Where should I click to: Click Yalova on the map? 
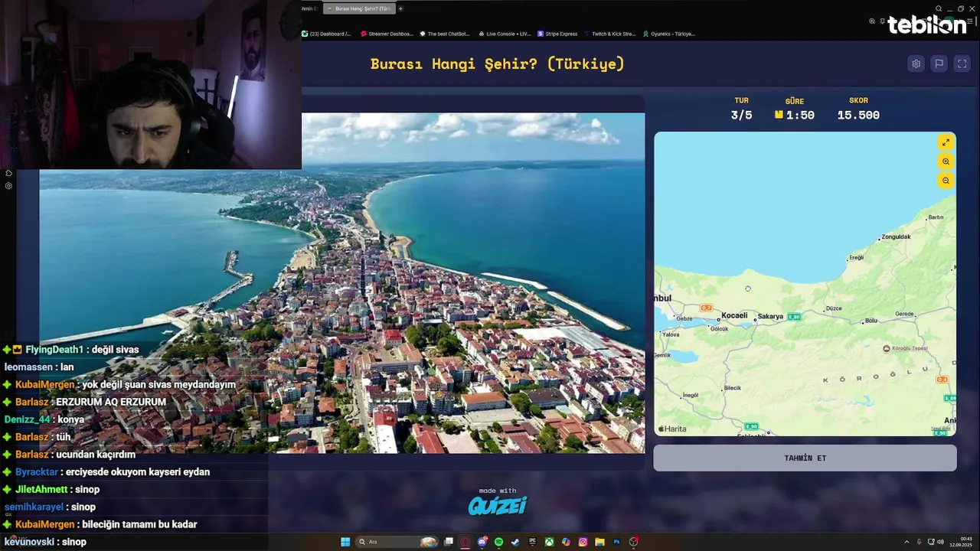point(671,334)
